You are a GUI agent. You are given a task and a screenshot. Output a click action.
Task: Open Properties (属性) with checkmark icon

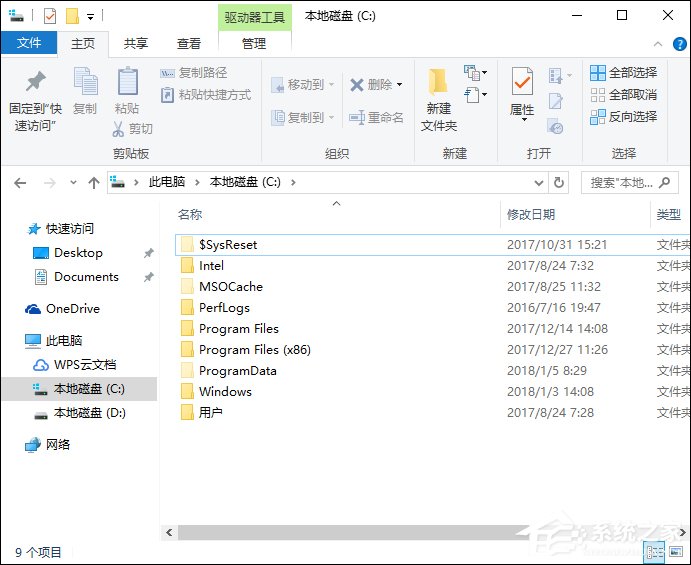tap(522, 93)
